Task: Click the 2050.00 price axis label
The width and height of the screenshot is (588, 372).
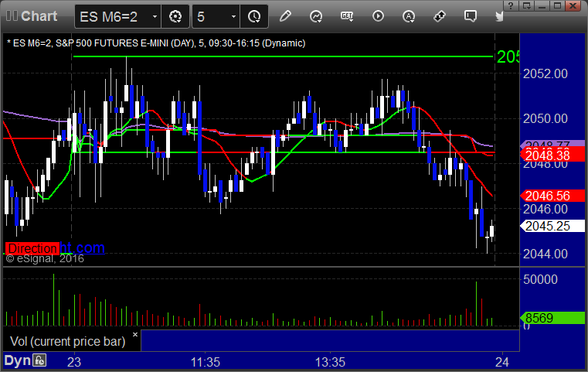Action: tap(546, 118)
